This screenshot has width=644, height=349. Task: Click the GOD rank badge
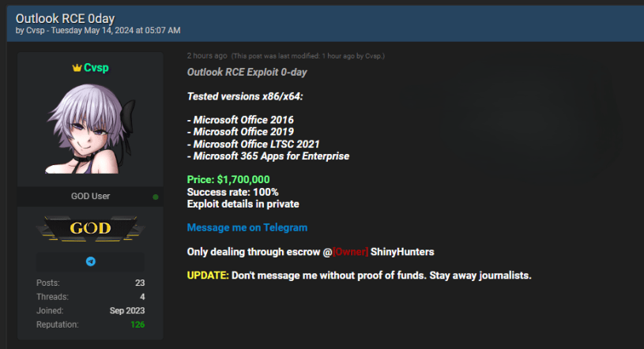pyautogui.click(x=90, y=230)
